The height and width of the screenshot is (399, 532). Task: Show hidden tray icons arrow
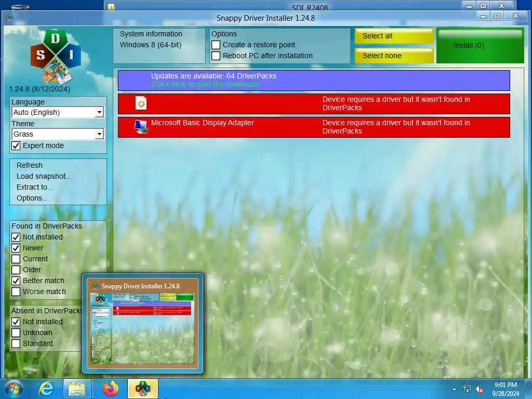coord(454,390)
